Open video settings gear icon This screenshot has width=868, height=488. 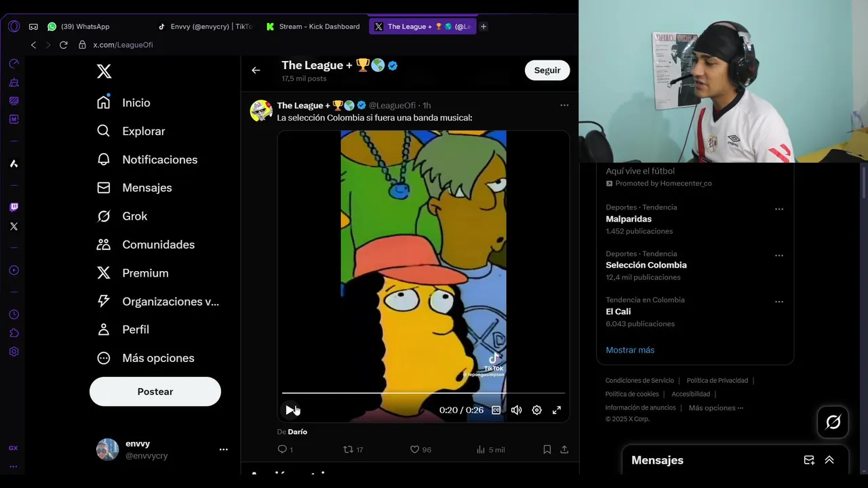point(536,410)
